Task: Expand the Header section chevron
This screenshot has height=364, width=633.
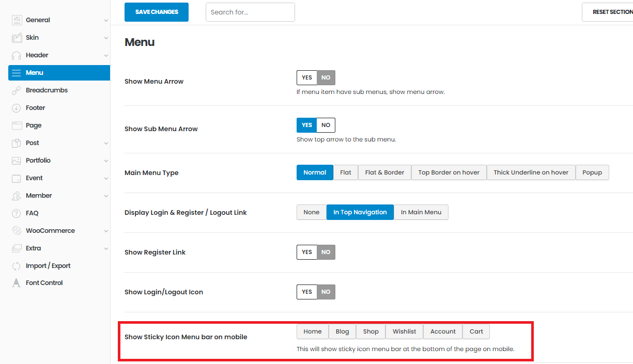Action: (x=106, y=56)
